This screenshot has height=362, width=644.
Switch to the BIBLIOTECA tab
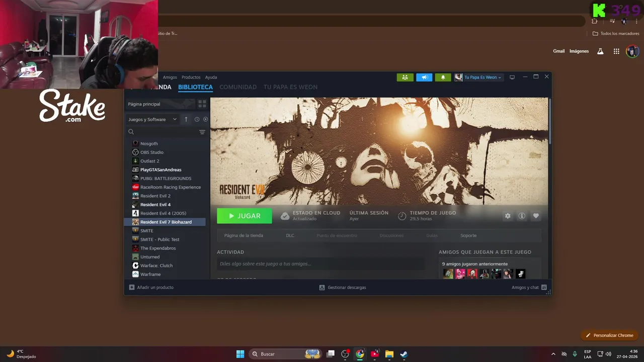(x=195, y=87)
